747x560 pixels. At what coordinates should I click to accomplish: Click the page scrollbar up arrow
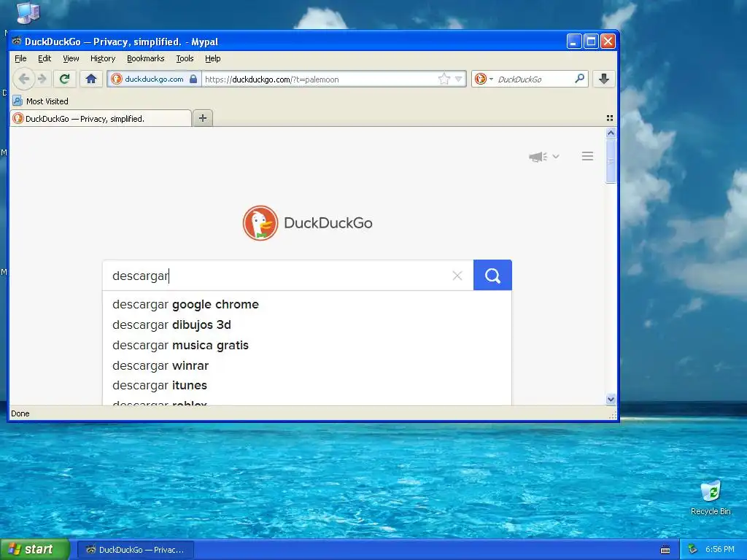[x=611, y=133]
